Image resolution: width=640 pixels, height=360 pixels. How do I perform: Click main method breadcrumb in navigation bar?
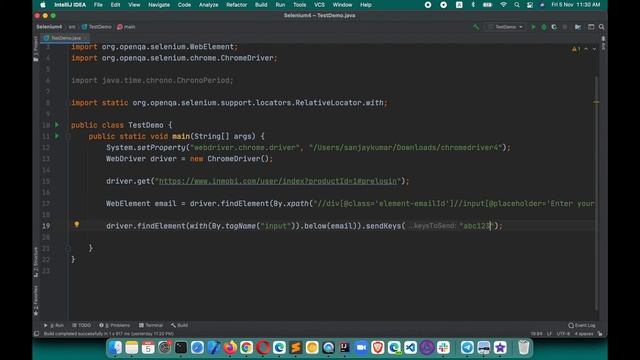[x=126, y=27]
